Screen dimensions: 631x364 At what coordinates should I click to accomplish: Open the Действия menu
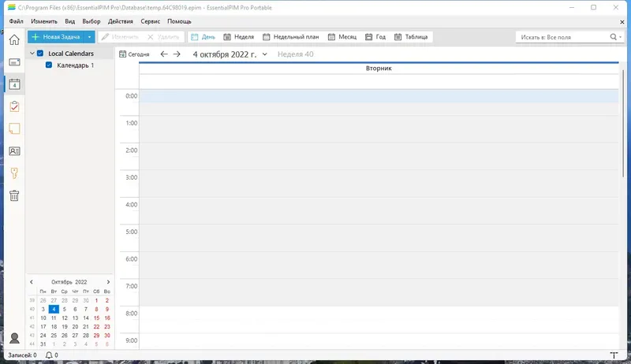point(121,21)
